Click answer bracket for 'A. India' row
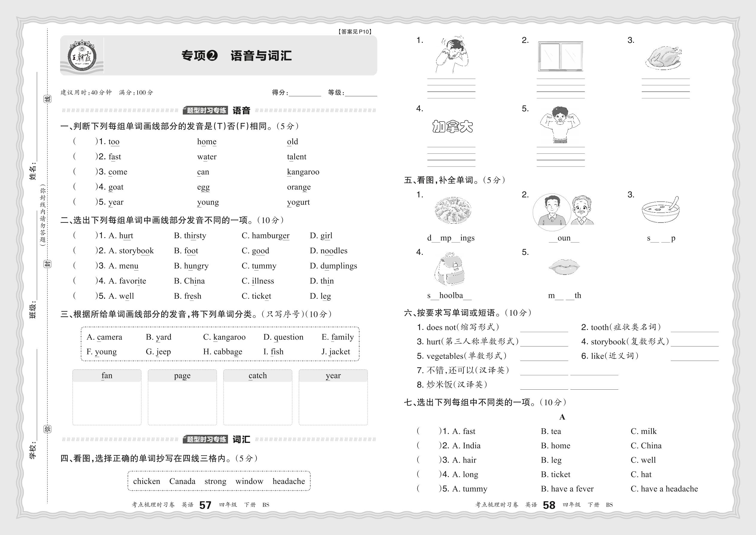Viewport: 756px width, 535px height. pos(429,446)
